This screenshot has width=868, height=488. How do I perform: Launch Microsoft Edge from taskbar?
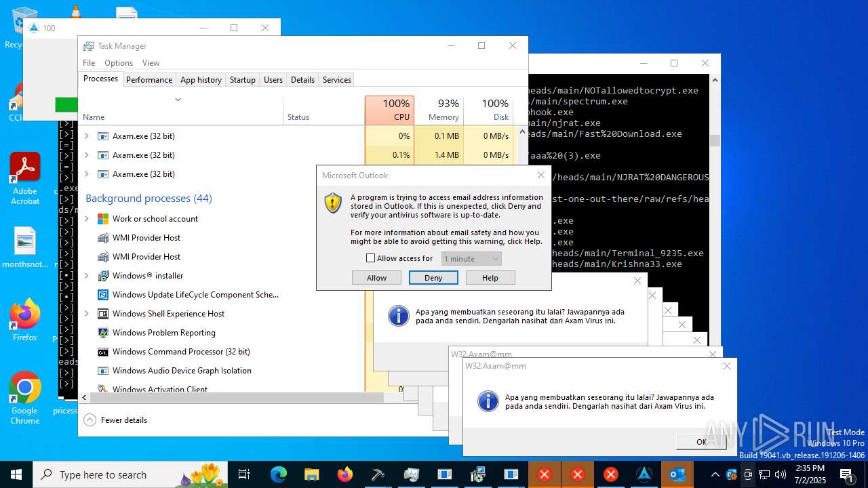pyautogui.click(x=278, y=474)
